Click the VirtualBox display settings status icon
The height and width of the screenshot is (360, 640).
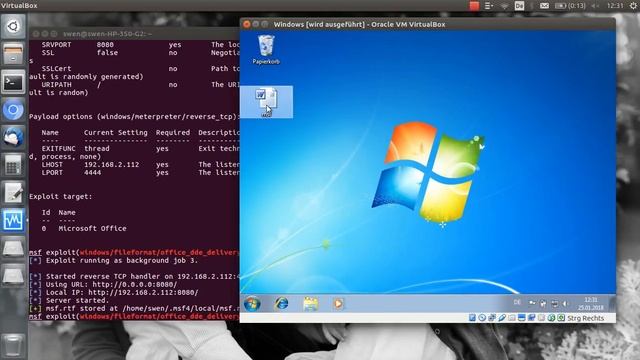pyautogui.click(x=522, y=318)
